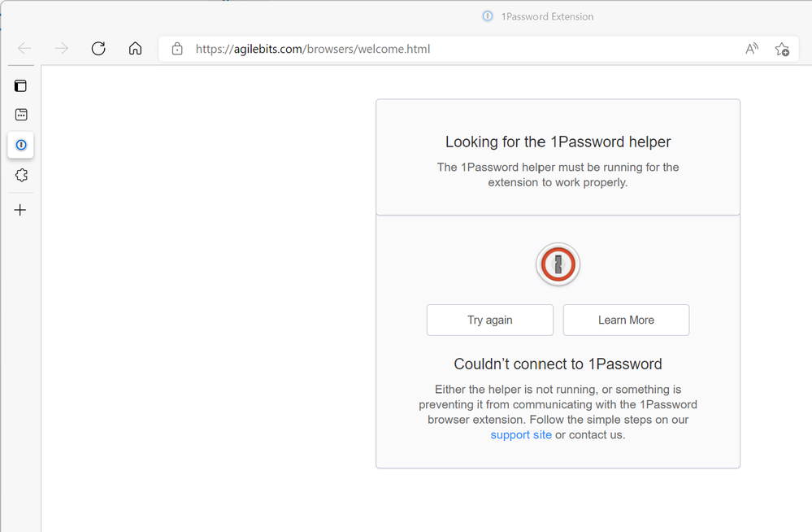Open the support site link

pos(521,434)
